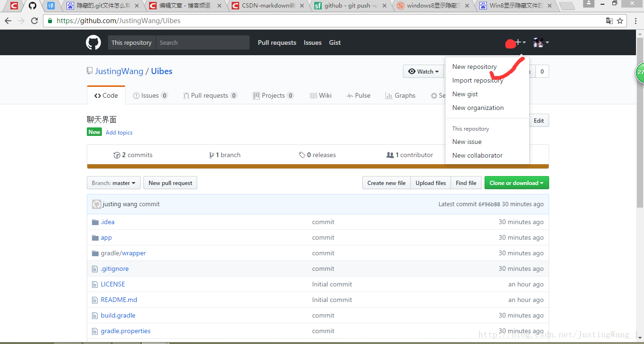Switch to the Issues tab

[x=151, y=95]
